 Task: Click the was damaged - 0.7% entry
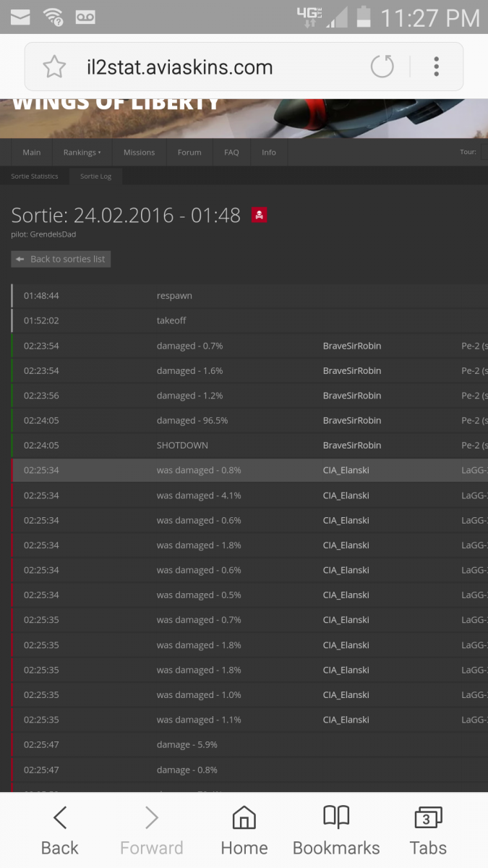pyautogui.click(x=199, y=620)
